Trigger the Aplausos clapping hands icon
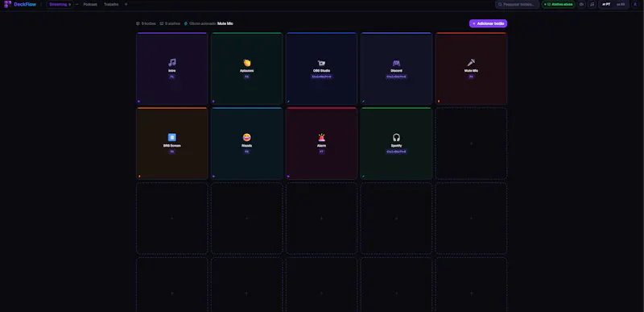 coord(247,63)
